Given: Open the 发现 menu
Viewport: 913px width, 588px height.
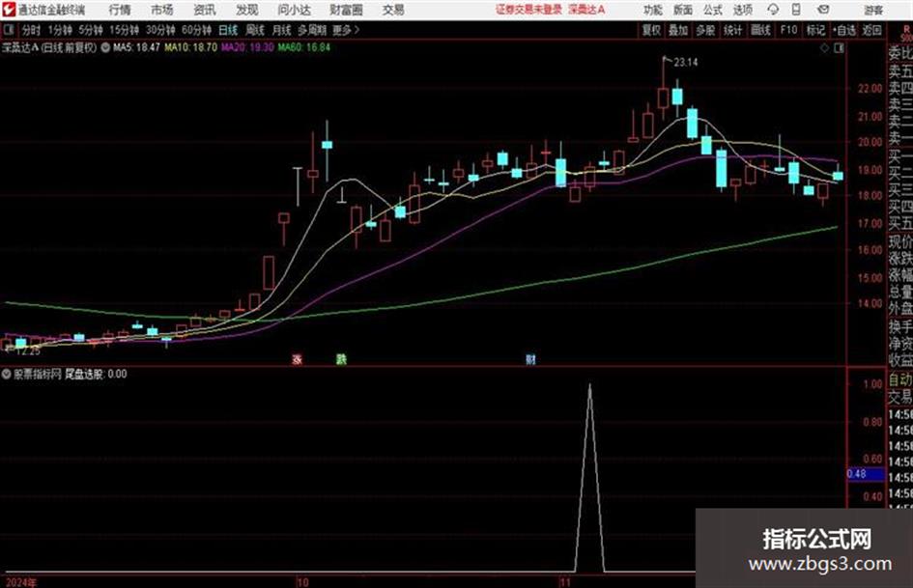Looking at the screenshot, I should tap(247, 10).
